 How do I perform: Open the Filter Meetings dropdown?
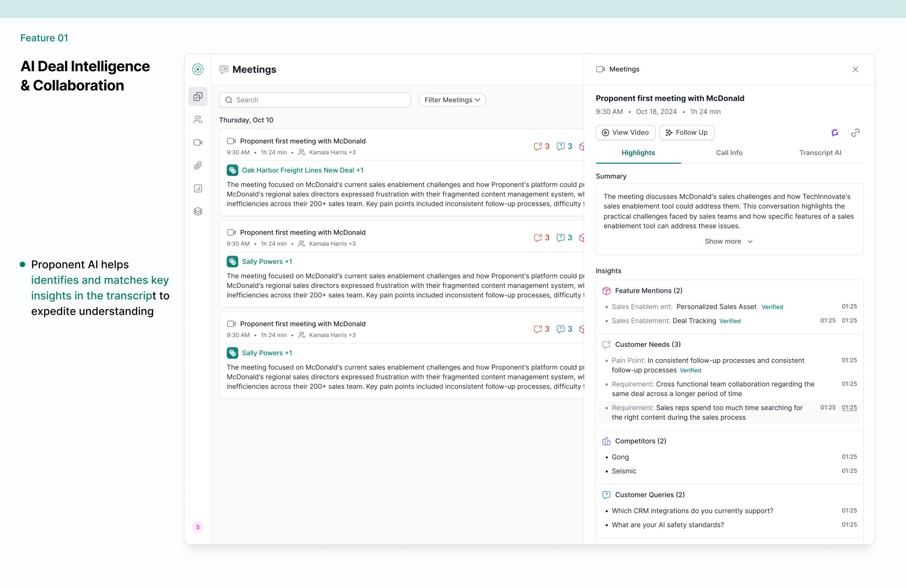(x=452, y=100)
